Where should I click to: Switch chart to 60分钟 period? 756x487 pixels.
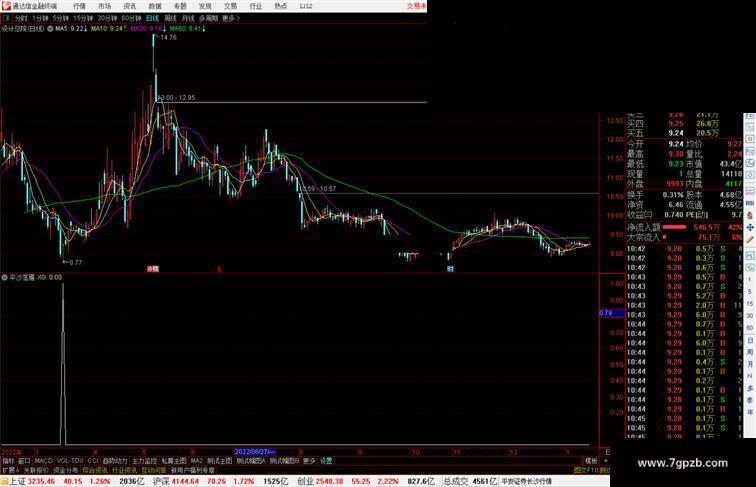point(131,18)
